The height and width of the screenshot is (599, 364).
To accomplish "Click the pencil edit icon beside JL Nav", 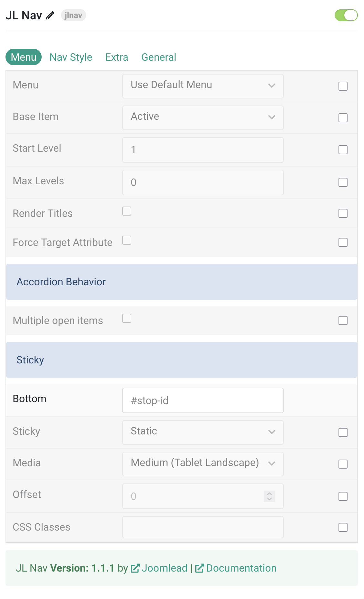I will tap(50, 15).
